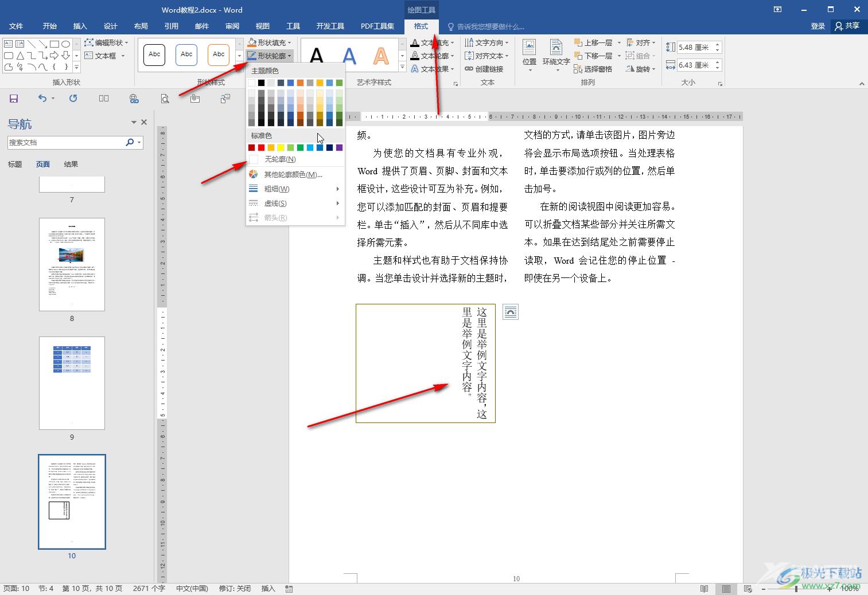
Task: Click the Wrap Text (环绕文字) icon
Action: coord(556,55)
